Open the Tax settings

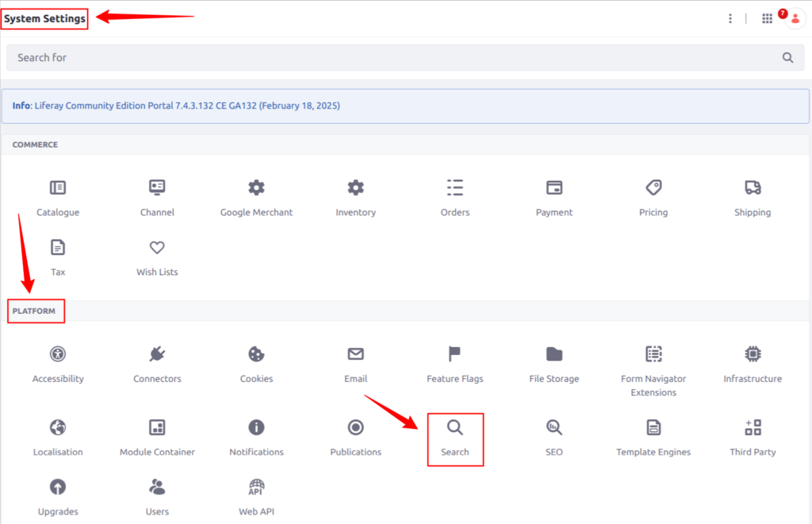coord(57,254)
